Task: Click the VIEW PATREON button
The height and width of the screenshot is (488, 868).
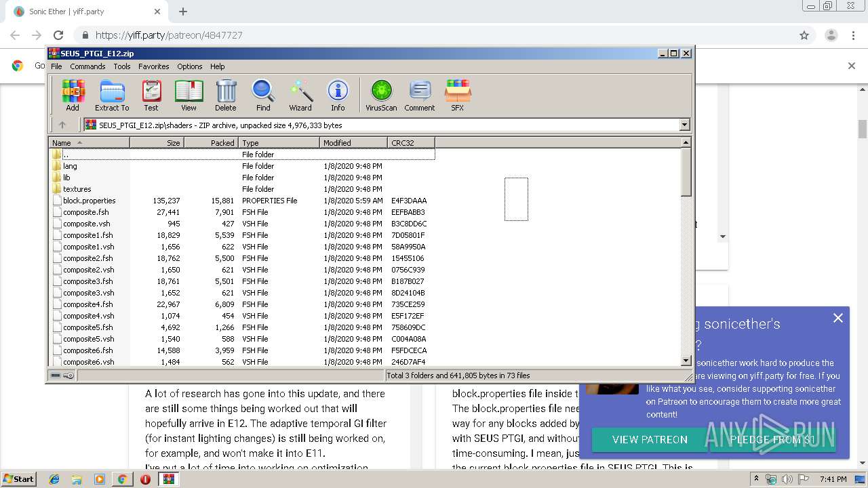Action: pyautogui.click(x=650, y=439)
